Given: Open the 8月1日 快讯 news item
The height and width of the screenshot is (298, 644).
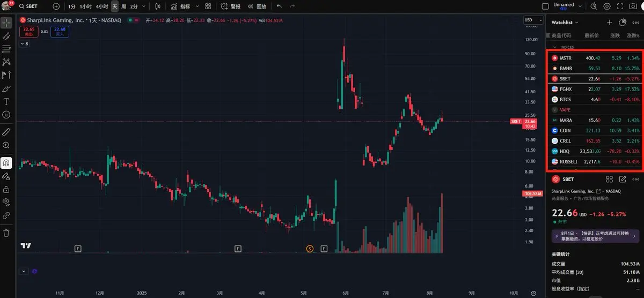Looking at the screenshot, I should coord(595,236).
